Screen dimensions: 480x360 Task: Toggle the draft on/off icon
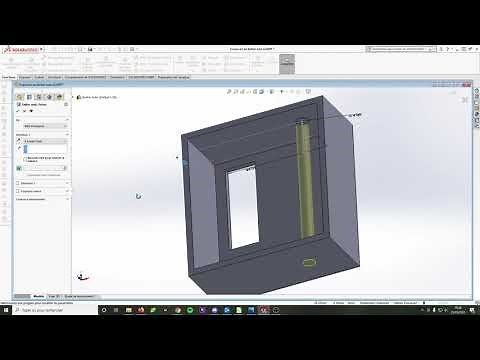click(x=19, y=168)
